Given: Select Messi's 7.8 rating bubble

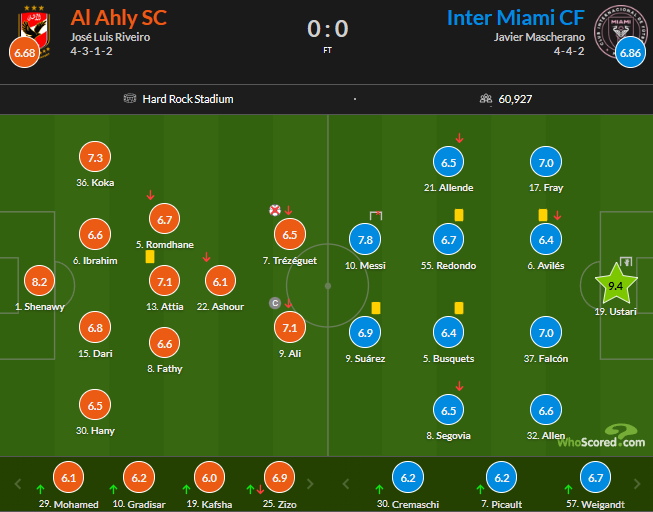Looking at the screenshot, I should [x=365, y=239].
